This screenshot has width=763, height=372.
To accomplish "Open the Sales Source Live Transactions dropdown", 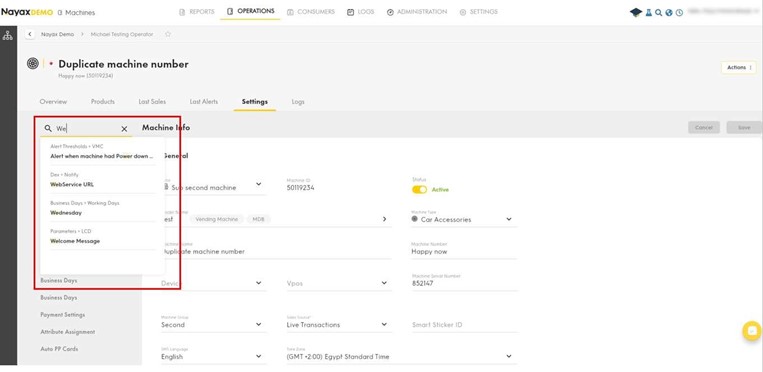I will tap(339, 324).
